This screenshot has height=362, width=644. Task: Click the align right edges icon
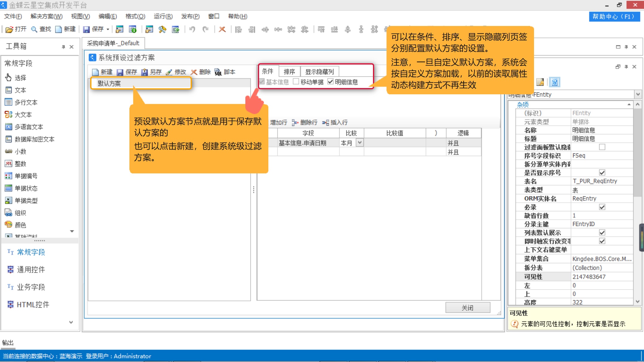(x=252, y=29)
